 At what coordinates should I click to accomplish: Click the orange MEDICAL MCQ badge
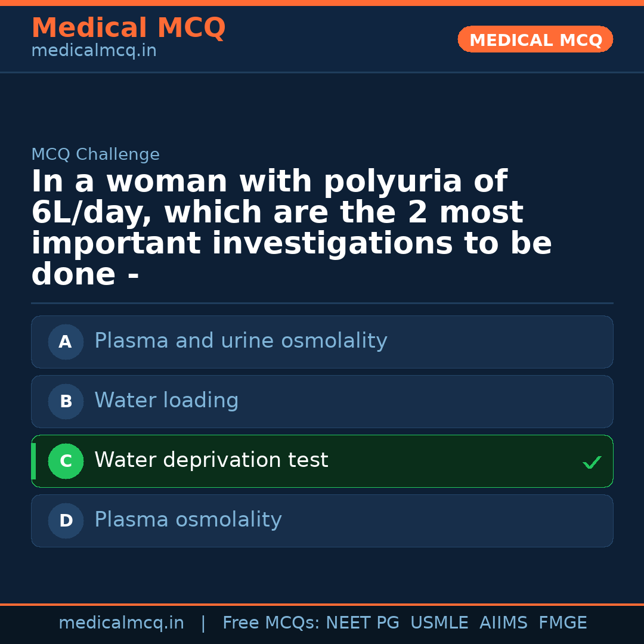[x=535, y=40]
